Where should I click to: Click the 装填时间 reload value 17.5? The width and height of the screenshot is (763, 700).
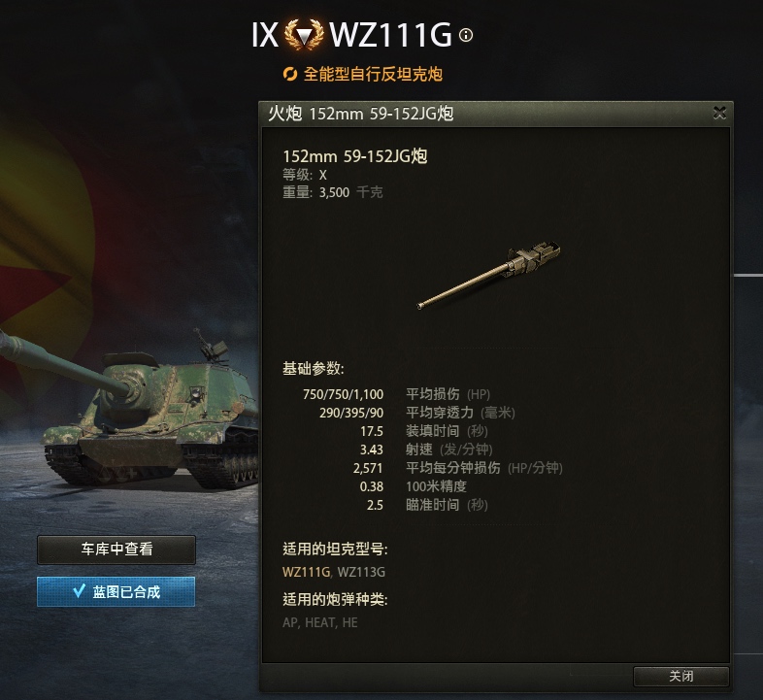tap(372, 431)
